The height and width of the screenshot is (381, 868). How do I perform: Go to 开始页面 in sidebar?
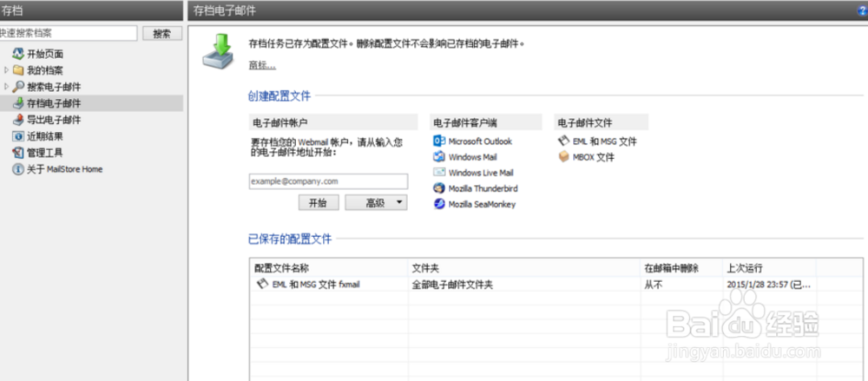tap(45, 55)
